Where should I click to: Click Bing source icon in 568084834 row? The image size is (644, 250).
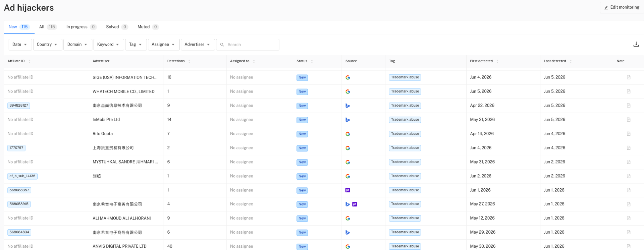(x=348, y=232)
